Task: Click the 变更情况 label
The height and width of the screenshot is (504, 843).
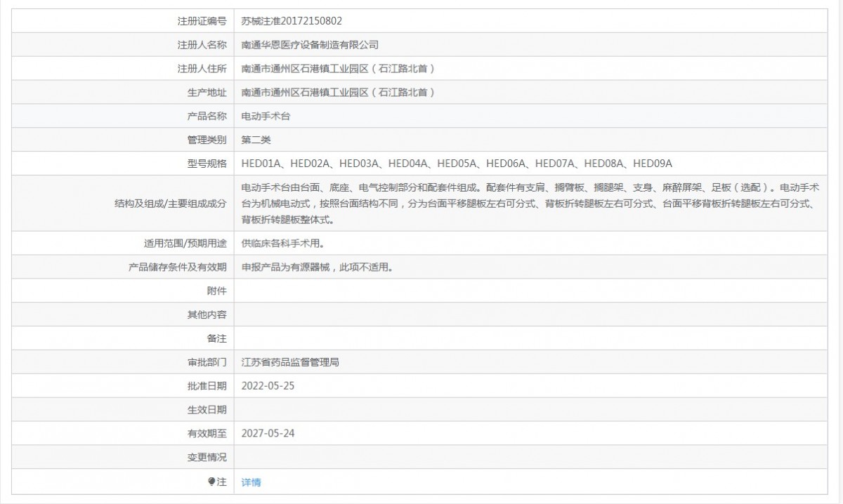Action: point(207,457)
